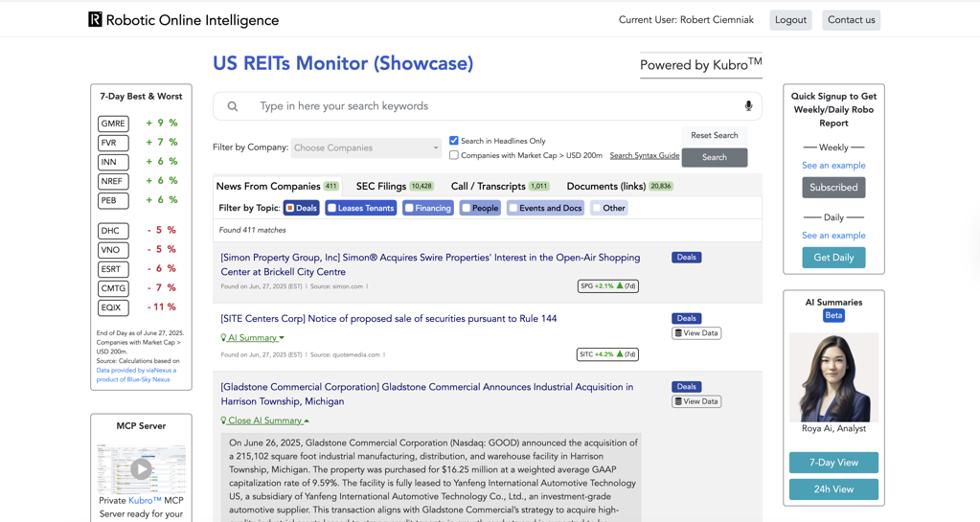This screenshot has height=522, width=980.
Task: Open the viaNexus data provider link
Action: pyautogui.click(x=136, y=374)
